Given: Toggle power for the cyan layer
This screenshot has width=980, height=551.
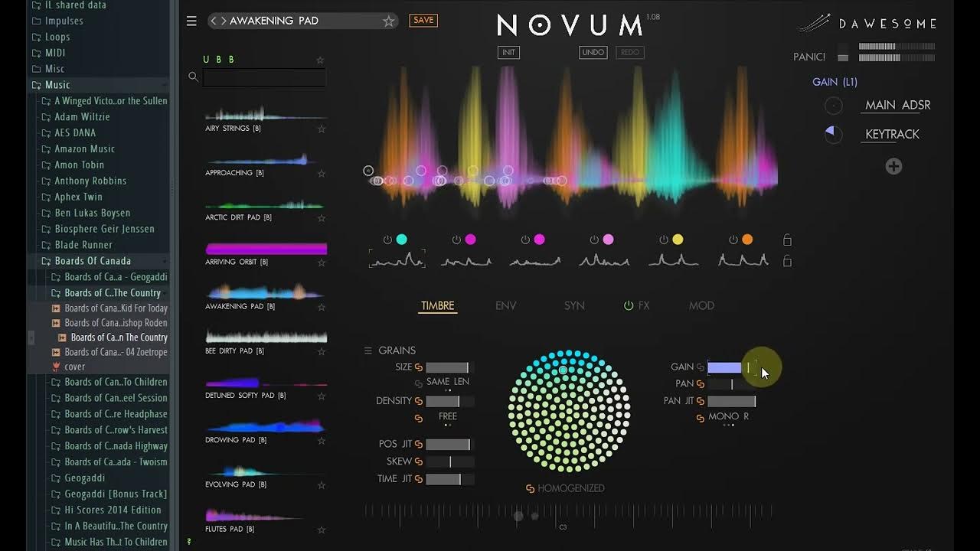Looking at the screenshot, I should point(387,240).
